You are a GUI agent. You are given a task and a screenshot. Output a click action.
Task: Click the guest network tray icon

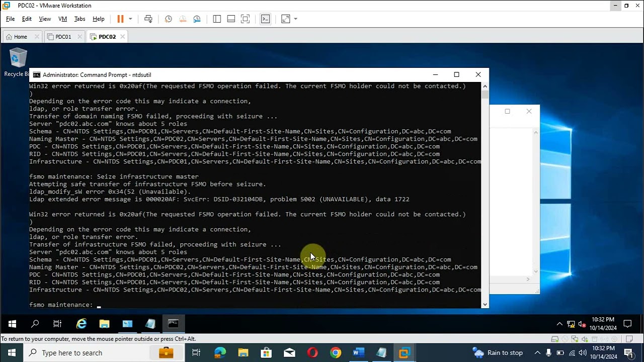pyautogui.click(x=571, y=324)
